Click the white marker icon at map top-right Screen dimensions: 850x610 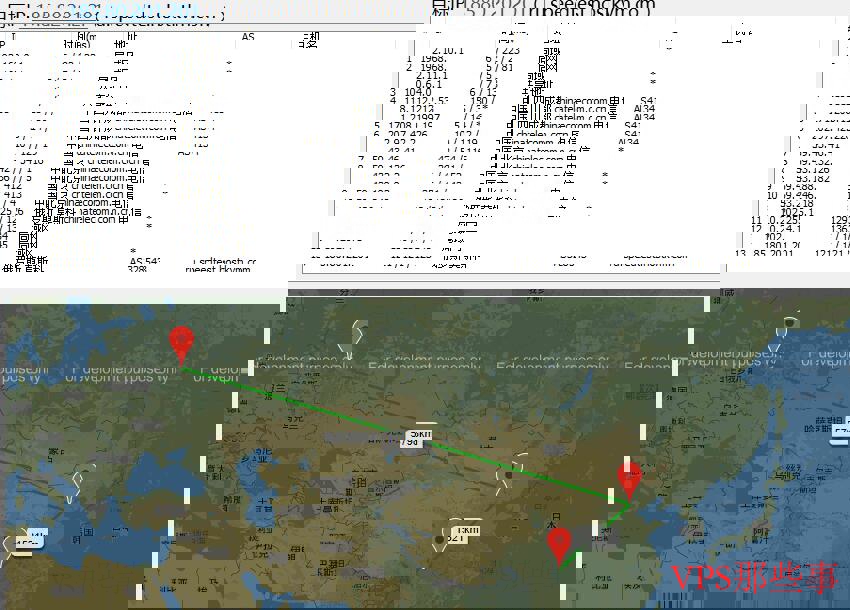point(792,322)
